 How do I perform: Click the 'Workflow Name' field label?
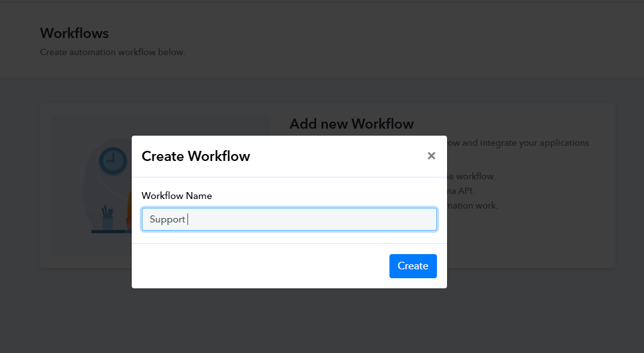click(x=177, y=196)
